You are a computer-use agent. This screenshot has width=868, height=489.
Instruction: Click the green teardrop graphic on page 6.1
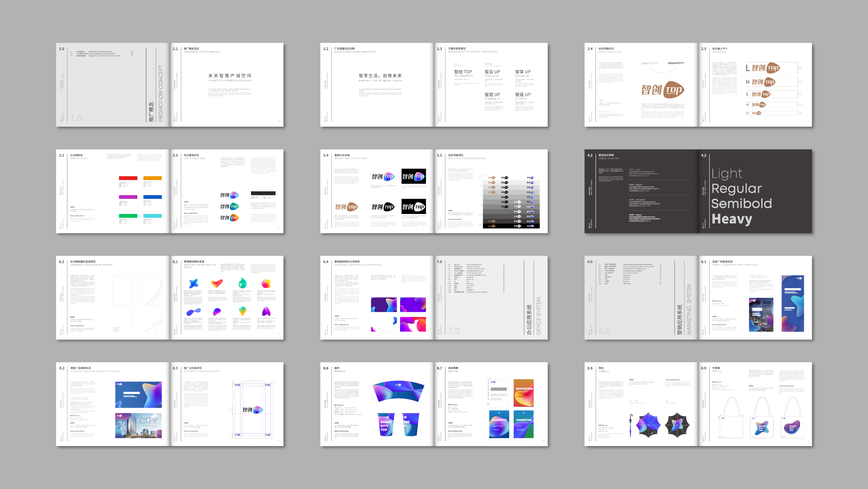point(243,283)
